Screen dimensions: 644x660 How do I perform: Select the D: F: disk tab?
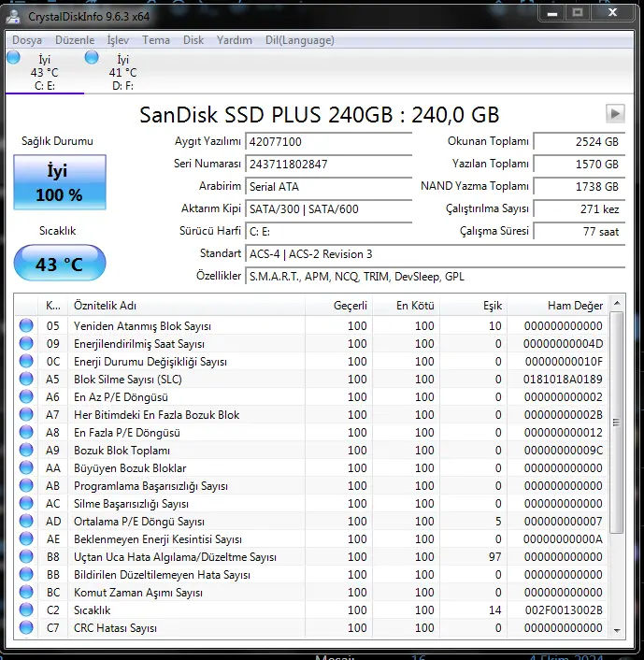122,72
